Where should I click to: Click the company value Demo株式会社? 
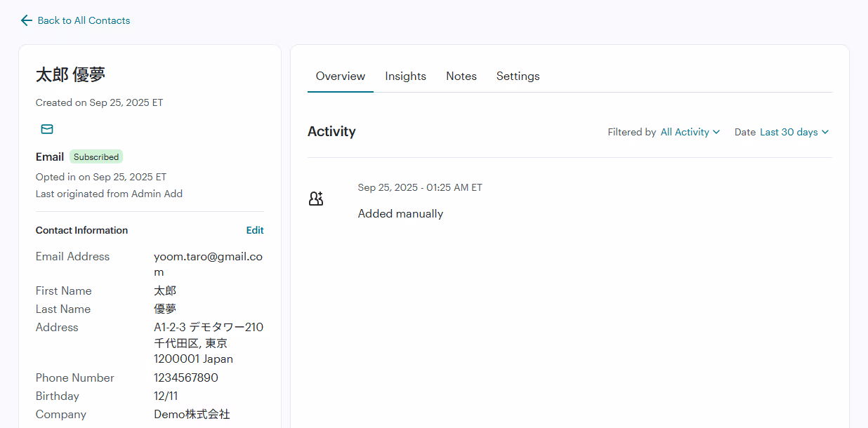pyautogui.click(x=192, y=414)
